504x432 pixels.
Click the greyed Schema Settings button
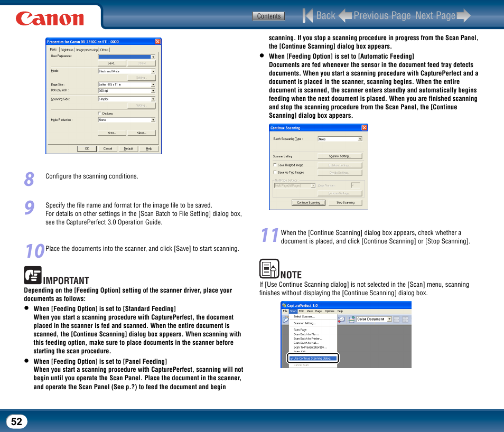click(340, 193)
